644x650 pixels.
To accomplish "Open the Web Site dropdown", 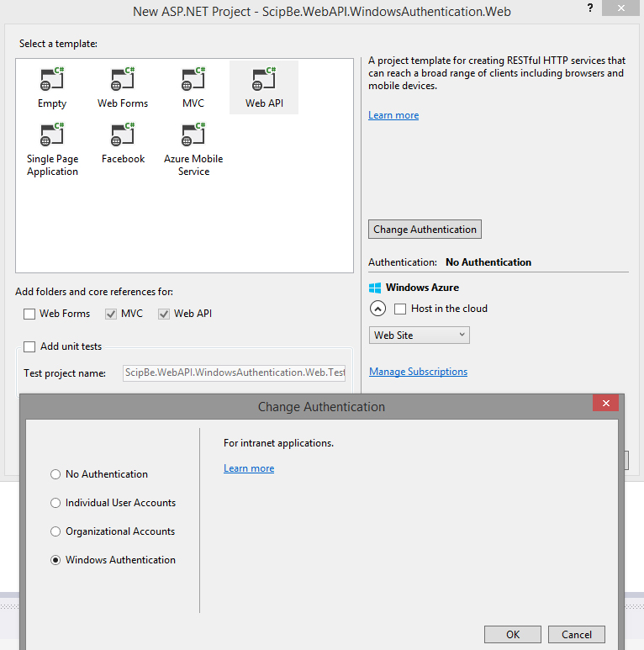I will 419,335.
